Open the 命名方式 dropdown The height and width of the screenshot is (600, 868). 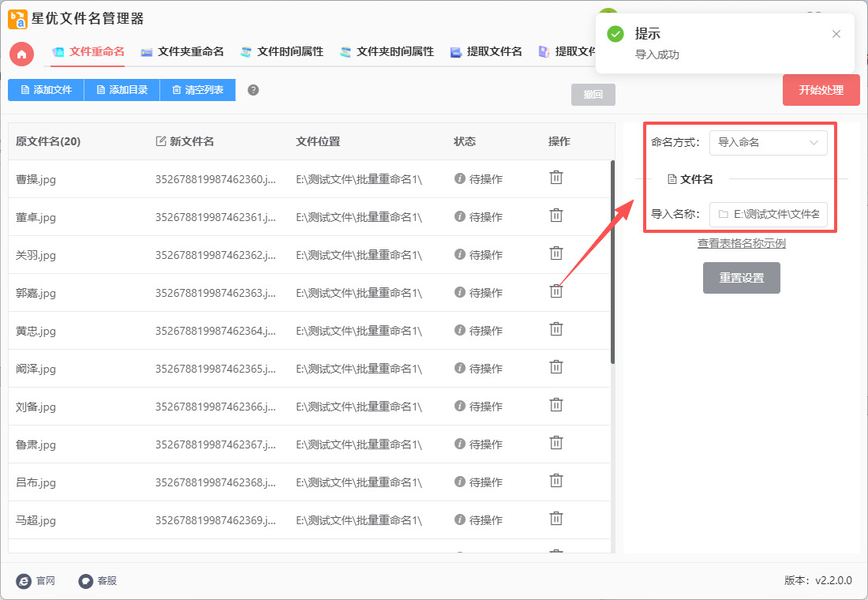768,143
